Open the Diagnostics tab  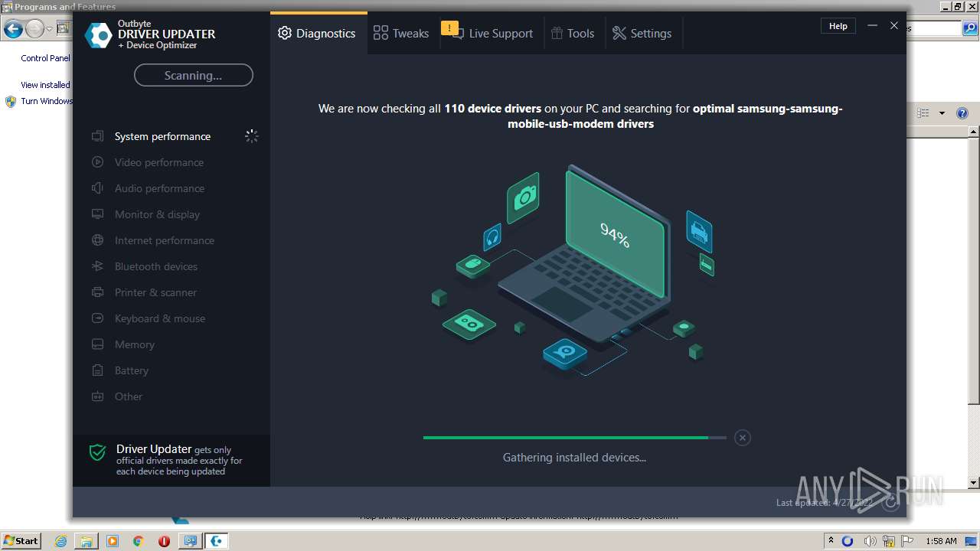318,33
